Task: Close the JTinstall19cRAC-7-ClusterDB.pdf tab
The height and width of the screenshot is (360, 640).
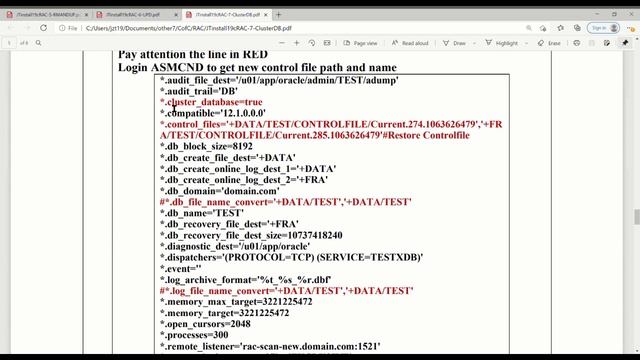Action: [266, 15]
